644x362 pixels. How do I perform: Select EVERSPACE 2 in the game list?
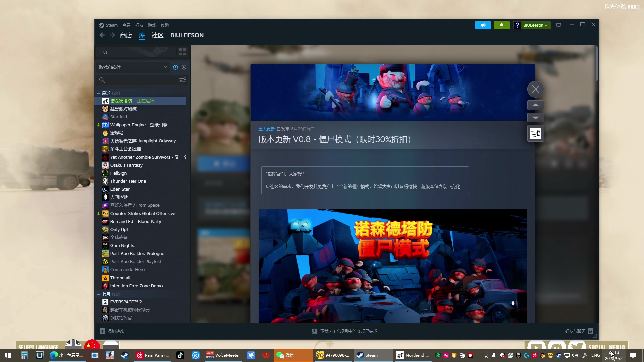point(141,302)
